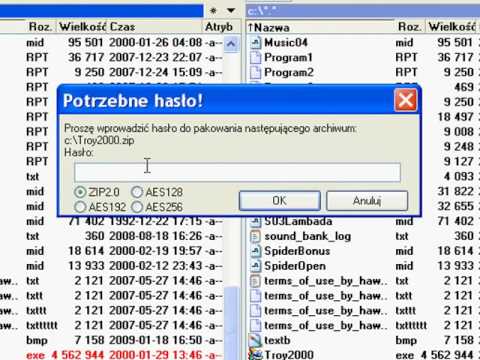This screenshot has height=360, width=480.
Task: Click the textb bitmap file icon
Action: click(255, 340)
